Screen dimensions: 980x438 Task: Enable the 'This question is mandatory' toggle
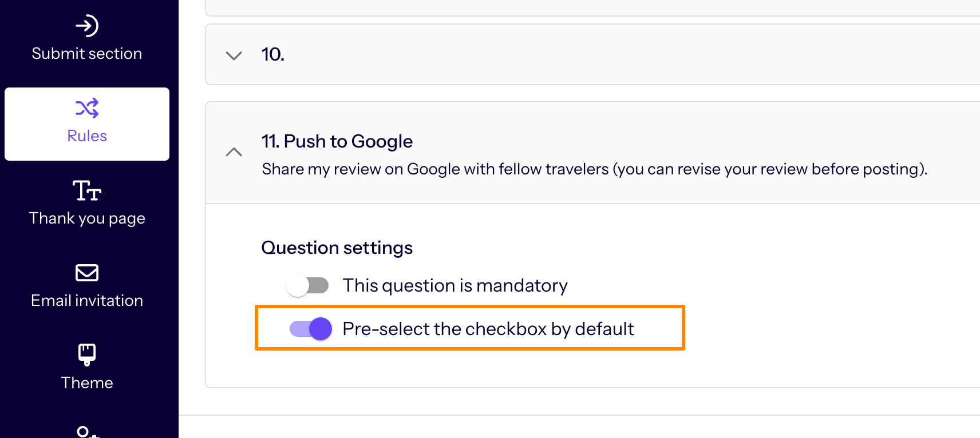click(x=307, y=285)
